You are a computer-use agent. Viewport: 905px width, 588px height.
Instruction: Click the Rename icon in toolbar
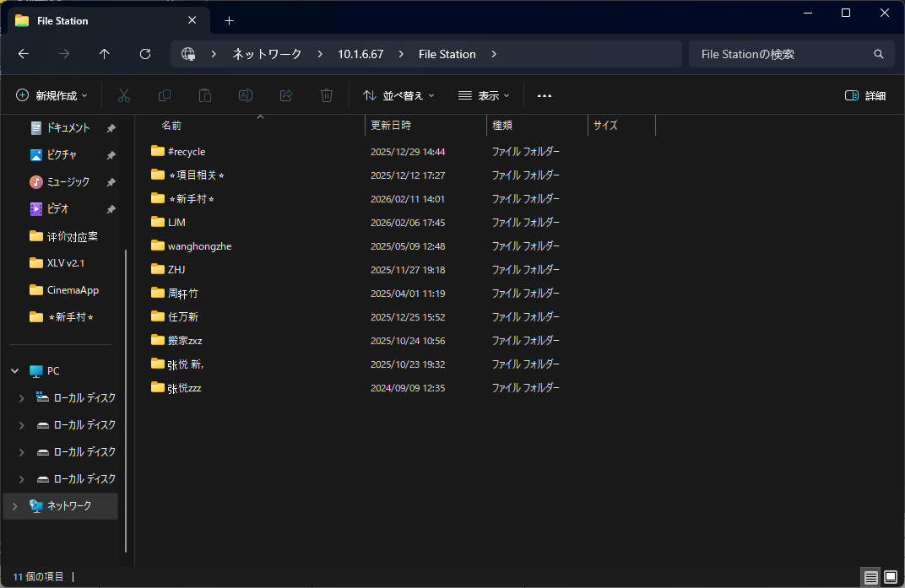pyautogui.click(x=246, y=95)
